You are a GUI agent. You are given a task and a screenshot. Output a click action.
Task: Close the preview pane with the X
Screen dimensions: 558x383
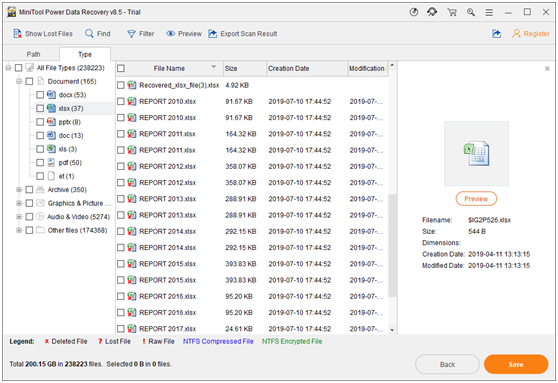(547, 69)
